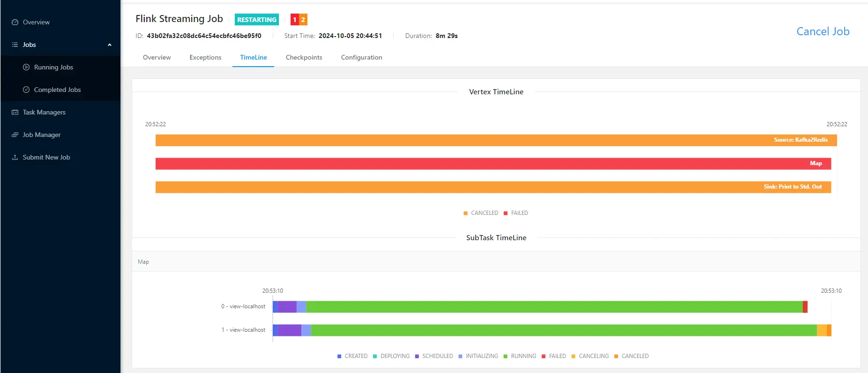868x373 pixels.
Task: Open Completed Jobs in the sidebar
Action: pyautogui.click(x=60, y=90)
